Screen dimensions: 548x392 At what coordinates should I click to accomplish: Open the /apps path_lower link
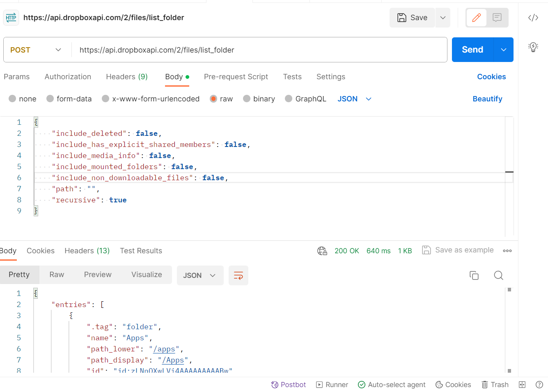[164, 349]
